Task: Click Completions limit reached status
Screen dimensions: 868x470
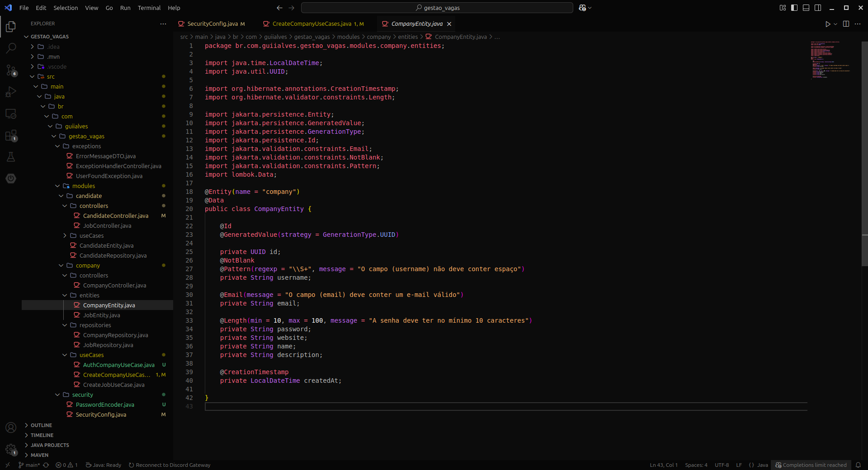Action: click(811, 465)
